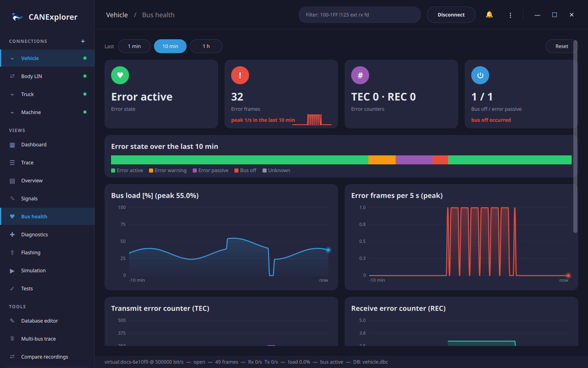This screenshot has height=368, width=588.
Task: Click the Simulation play icon
Action: (x=12, y=271)
